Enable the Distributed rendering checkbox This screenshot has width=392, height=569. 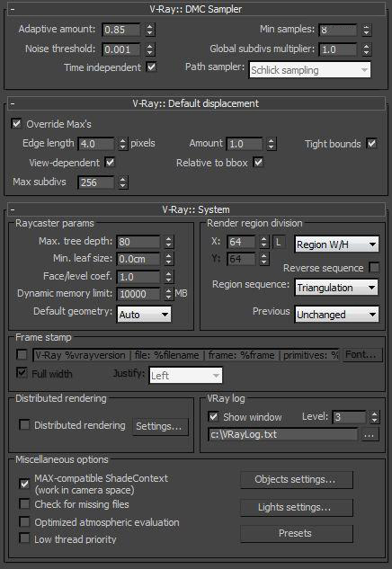(24, 424)
